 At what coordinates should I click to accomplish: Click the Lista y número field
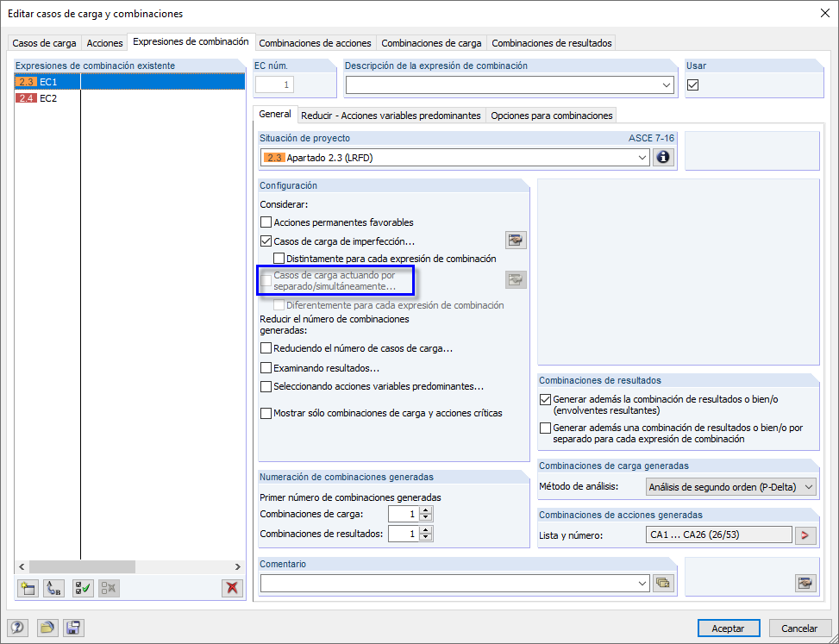pos(718,535)
